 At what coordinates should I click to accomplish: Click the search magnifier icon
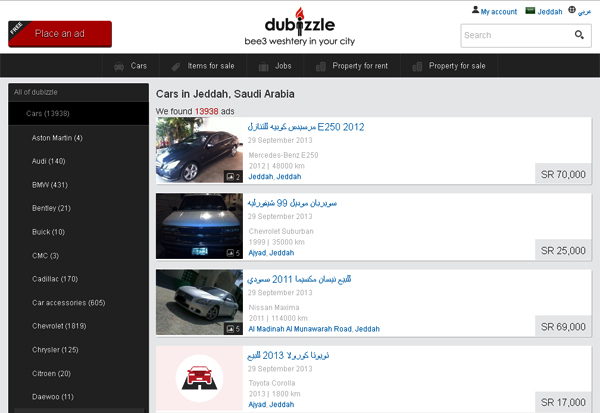click(x=579, y=35)
